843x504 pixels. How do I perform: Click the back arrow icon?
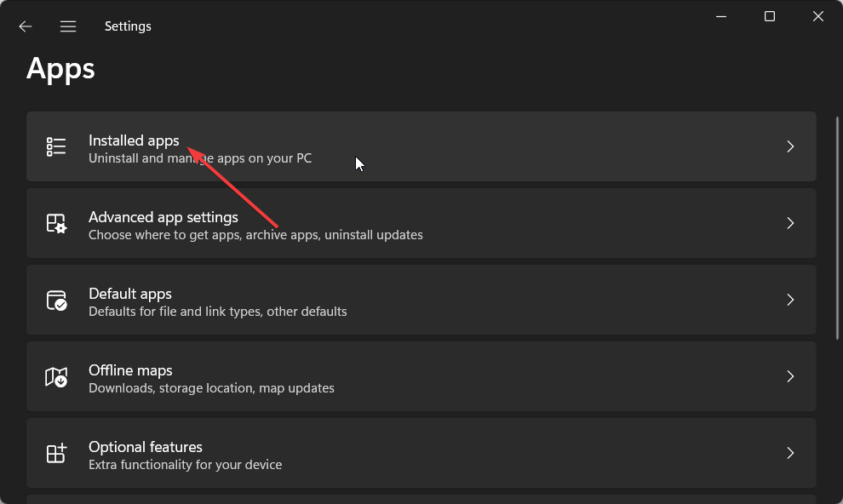26,26
